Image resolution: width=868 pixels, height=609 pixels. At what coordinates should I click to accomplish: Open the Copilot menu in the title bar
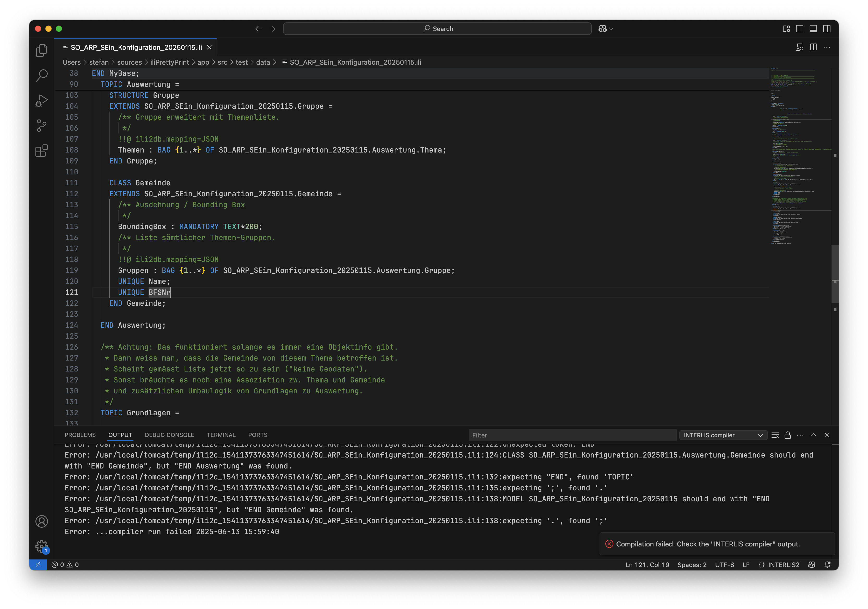(605, 29)
